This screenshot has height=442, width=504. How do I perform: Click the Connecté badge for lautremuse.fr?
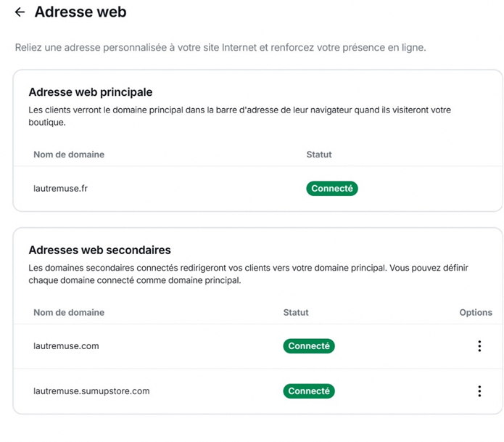[331, 189]
